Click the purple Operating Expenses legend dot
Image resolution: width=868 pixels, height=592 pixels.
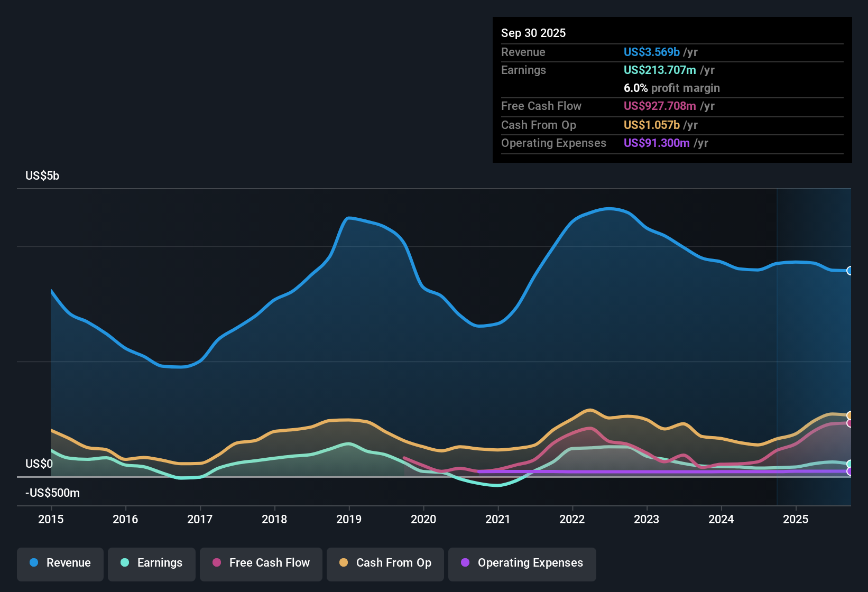pyautogui.click(x=465, y=563)
